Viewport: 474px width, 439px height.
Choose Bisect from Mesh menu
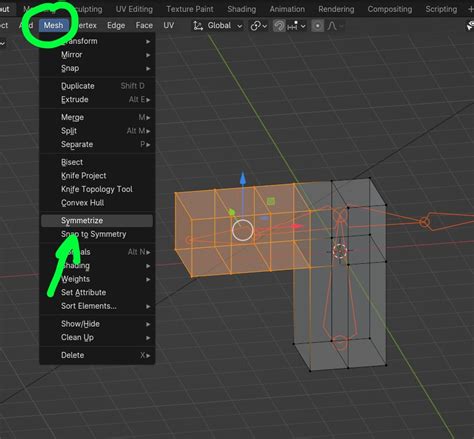pos(97,162)
